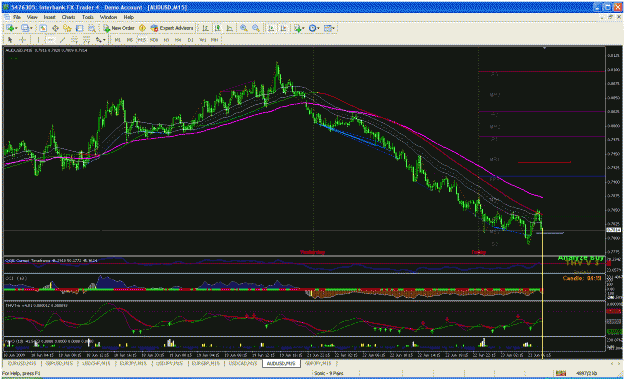Expand the Profiles dropdown arrow
Viewport: 625px width, 379px height.
coord(31,28)
